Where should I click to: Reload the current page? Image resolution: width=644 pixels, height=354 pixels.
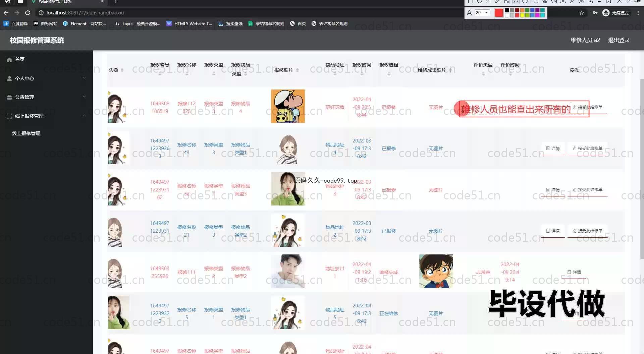[x=28, y=13]
